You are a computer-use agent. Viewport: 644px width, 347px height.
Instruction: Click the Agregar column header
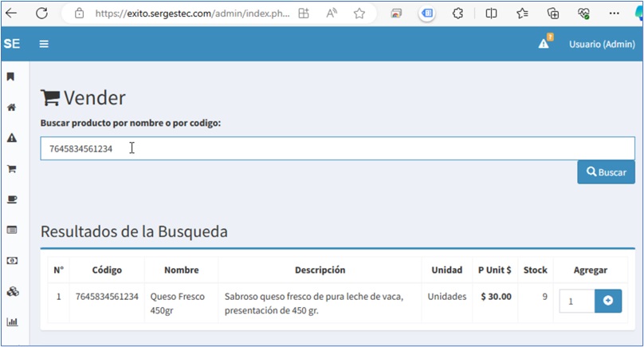pyautogui.click(x=590, y=270)
